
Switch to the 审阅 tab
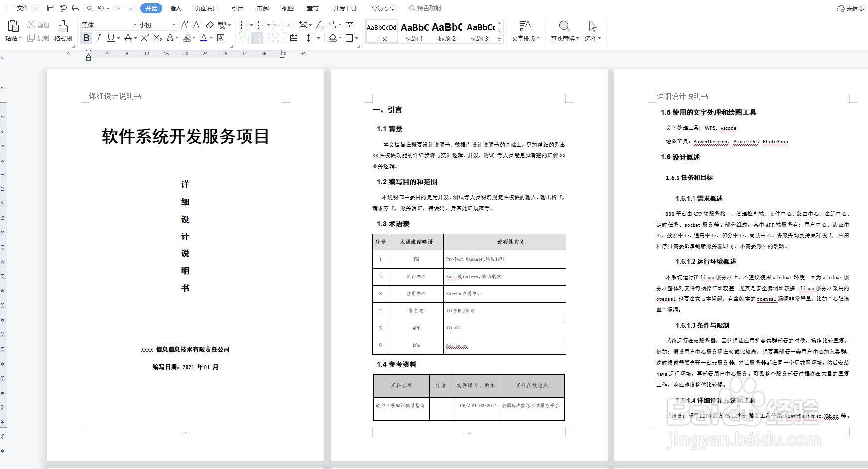263,8
